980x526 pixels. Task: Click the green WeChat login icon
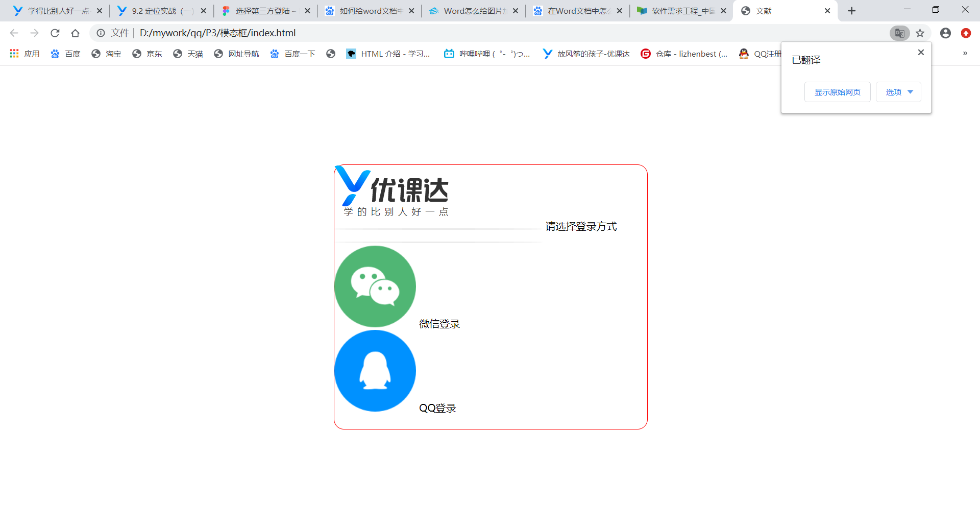pyautogui.click(x=375, y=286)
